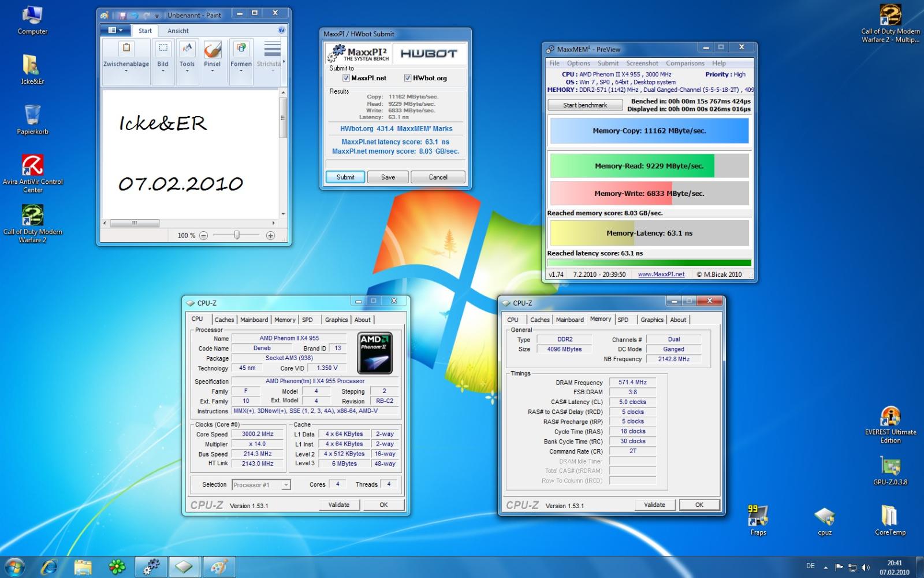Click the Paint save icon in quick access toolbar

click(122, 15)
